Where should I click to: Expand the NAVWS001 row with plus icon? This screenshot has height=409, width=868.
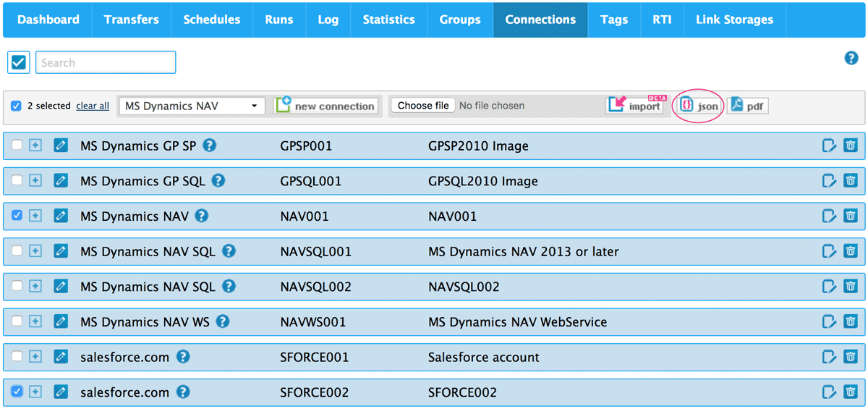pos(35,321)
